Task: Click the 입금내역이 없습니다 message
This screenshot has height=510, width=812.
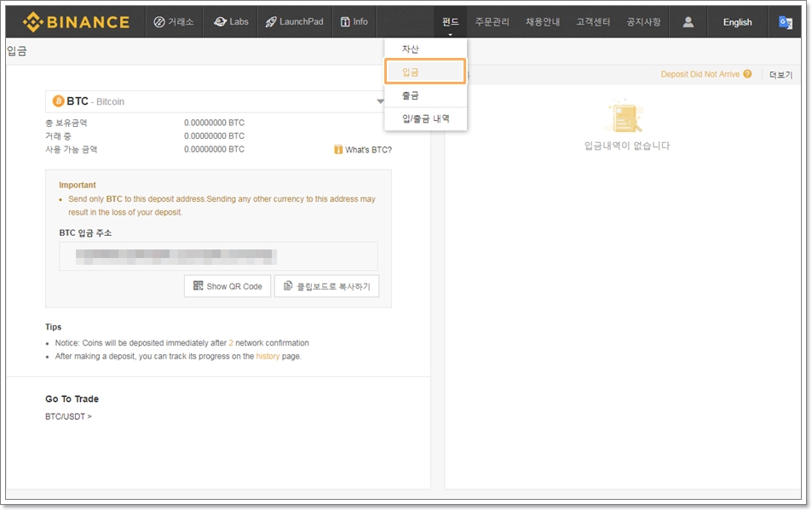Action: pyautogui.click(x=627, y=146)
